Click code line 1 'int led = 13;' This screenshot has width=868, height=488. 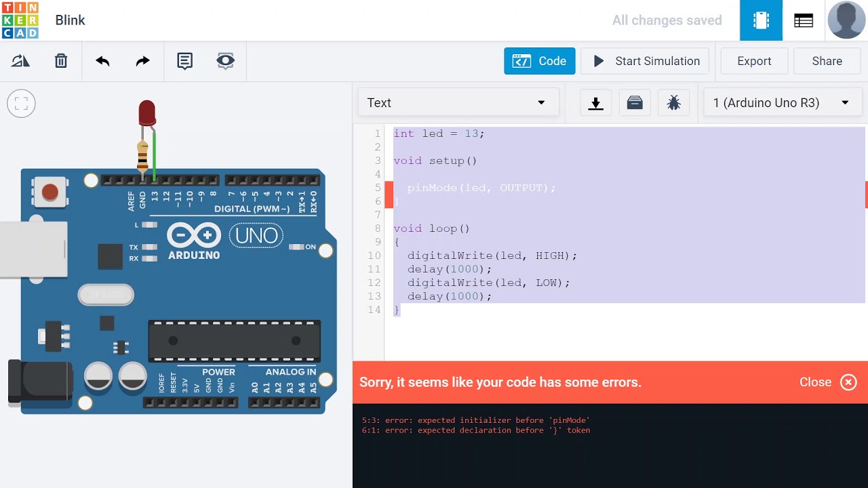tap(439, 134)
